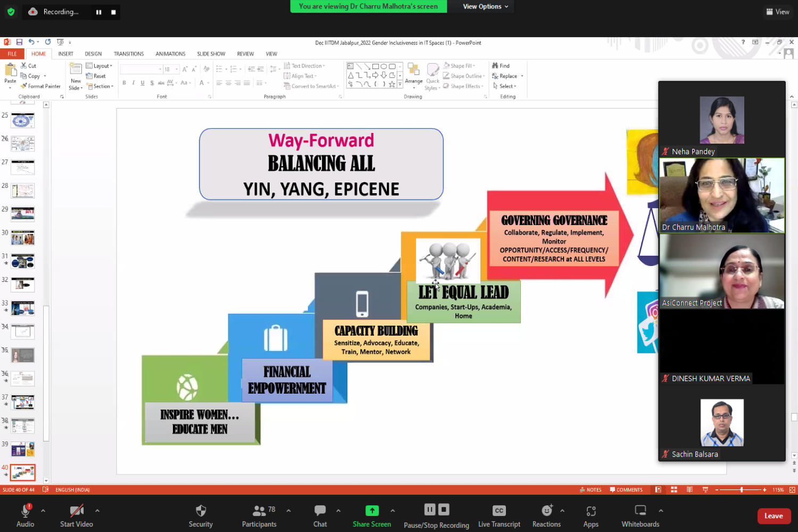Open Quick Styles gallery
Screen dimensions: 798x532
(x=433, y=77)
